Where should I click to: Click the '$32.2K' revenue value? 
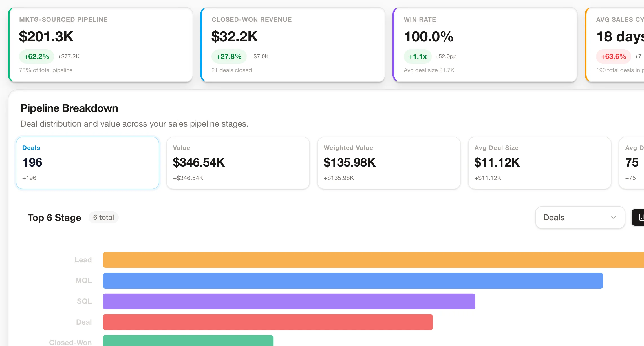[x=235, y=37]
